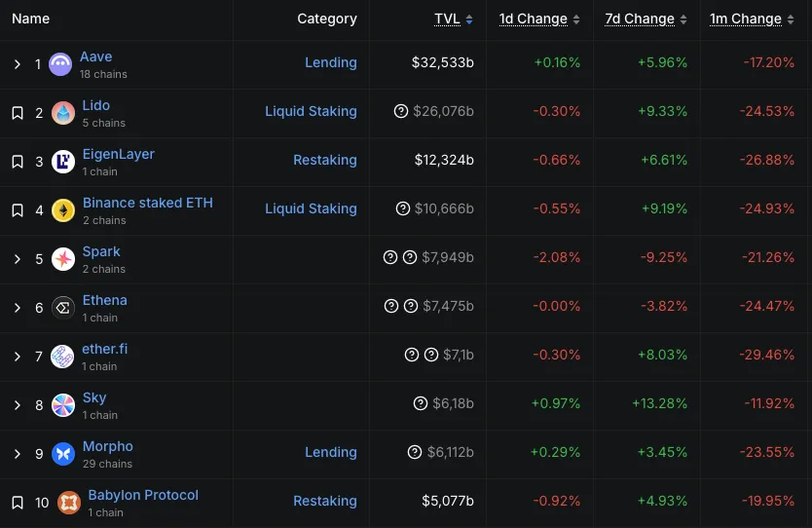Click the Spark protocol logo icon
This screenshot has width=812, height=528.
pos(62,259)
